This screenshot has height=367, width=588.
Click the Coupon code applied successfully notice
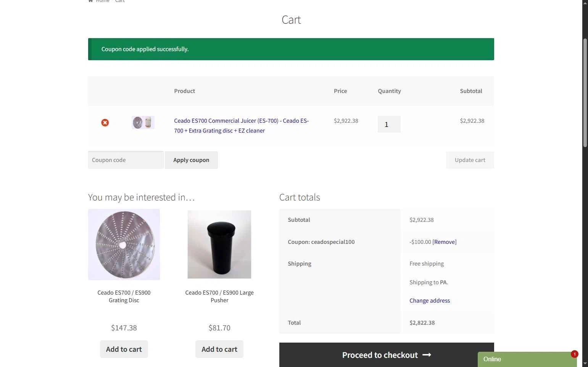tap(291, 49)
